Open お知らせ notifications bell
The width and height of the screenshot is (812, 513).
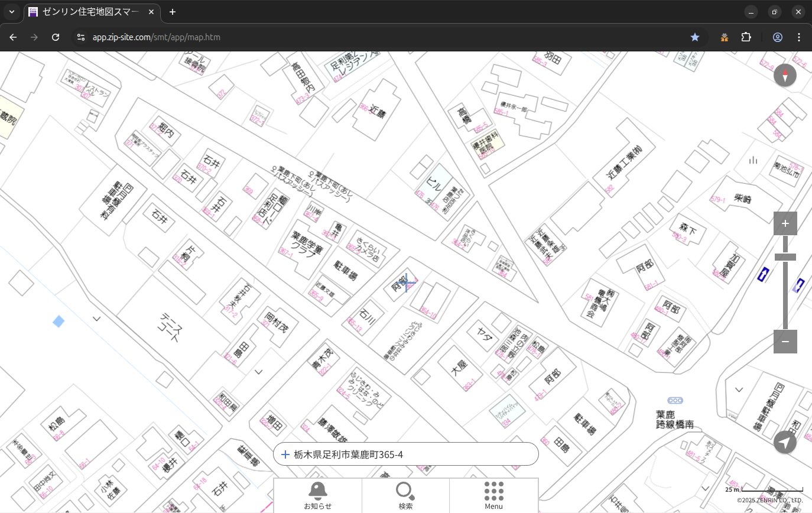(x=317, y=495)
